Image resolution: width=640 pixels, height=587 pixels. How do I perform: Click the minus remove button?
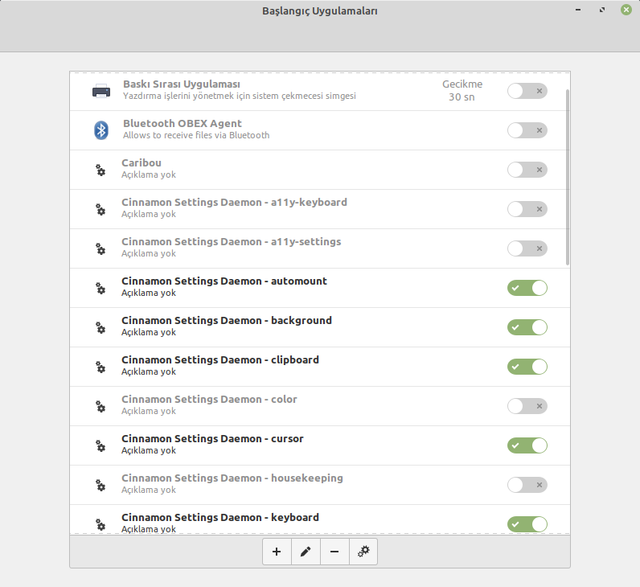tap(335, 551)
